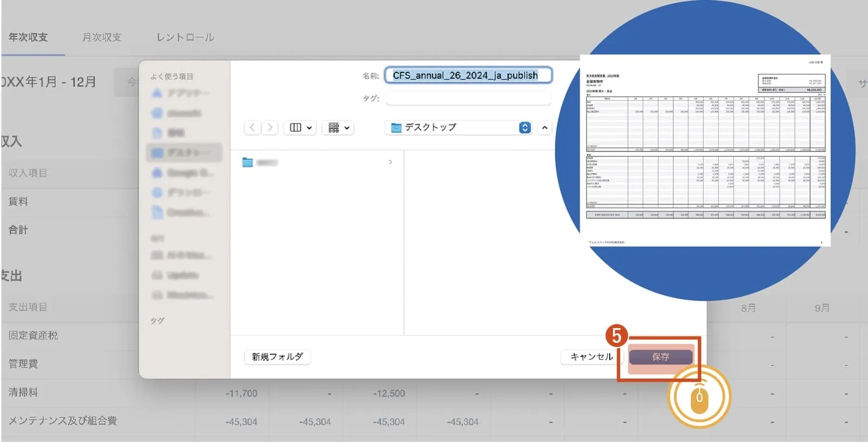The image size is (868, 442).
Task: Click 支出項目 header label
Action: click(28, 307)
